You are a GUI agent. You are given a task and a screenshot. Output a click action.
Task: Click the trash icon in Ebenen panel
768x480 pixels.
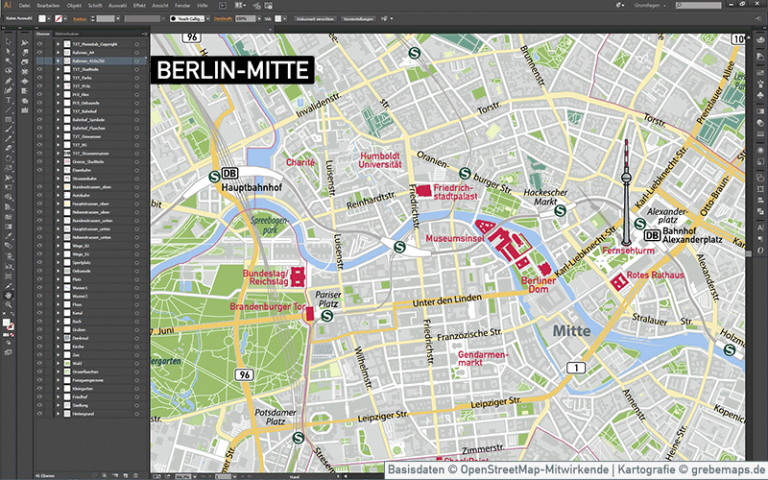tap(136, 476)
